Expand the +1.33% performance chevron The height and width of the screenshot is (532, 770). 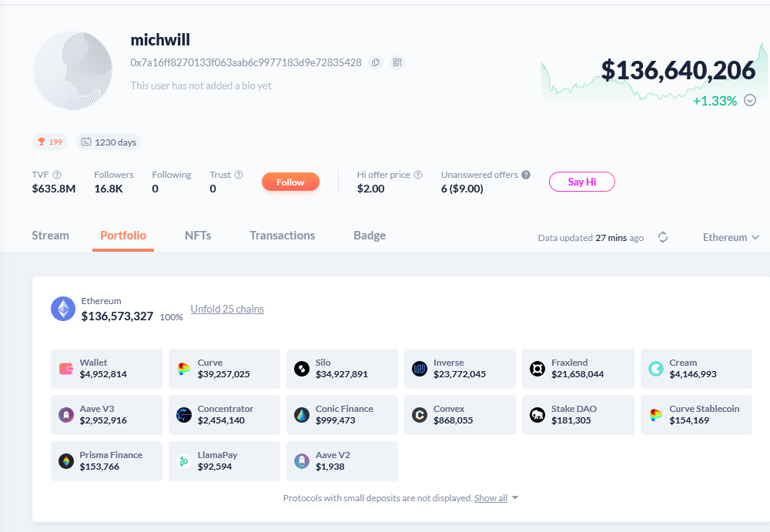[750, 100]
